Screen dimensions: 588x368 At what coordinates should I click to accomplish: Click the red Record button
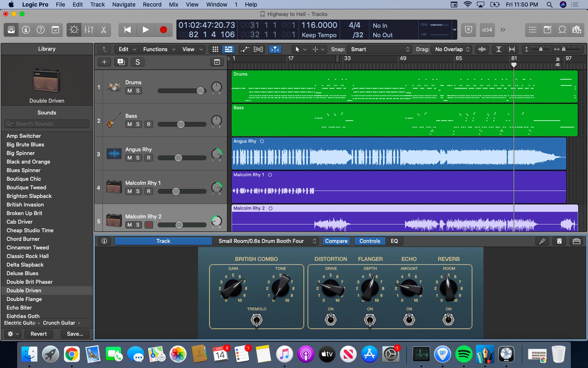[163, 30]
